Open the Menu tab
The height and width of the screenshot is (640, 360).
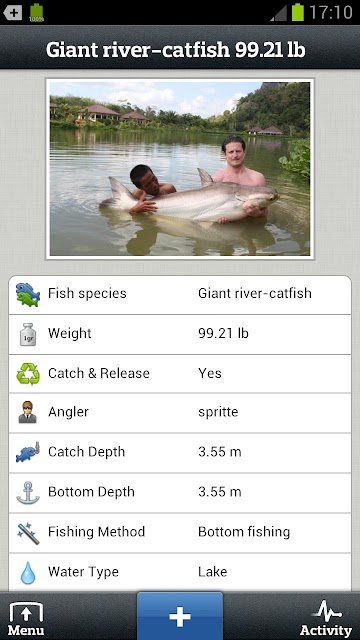click(x=26, y=616)
